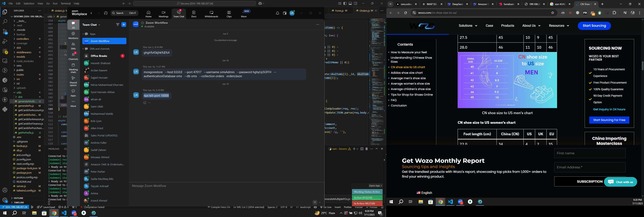
Task: Open Zoom notifications bell
Action: (277, 13)
